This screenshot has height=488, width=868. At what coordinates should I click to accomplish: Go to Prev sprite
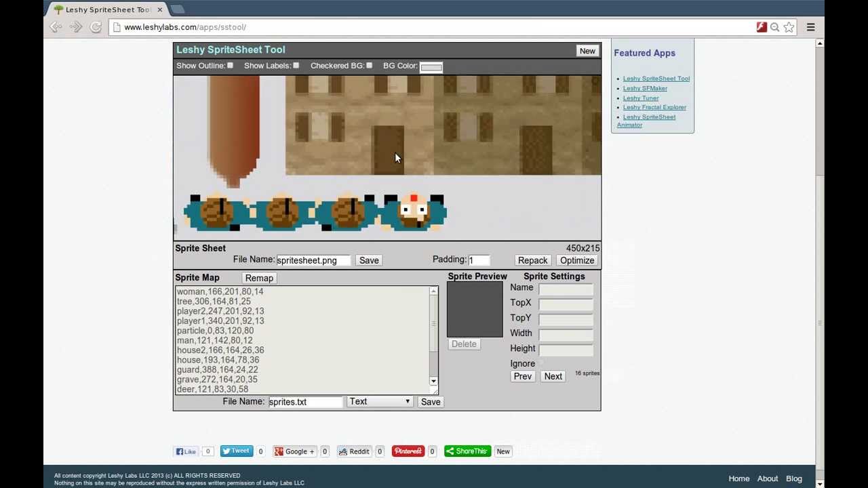tap(522, 377)
